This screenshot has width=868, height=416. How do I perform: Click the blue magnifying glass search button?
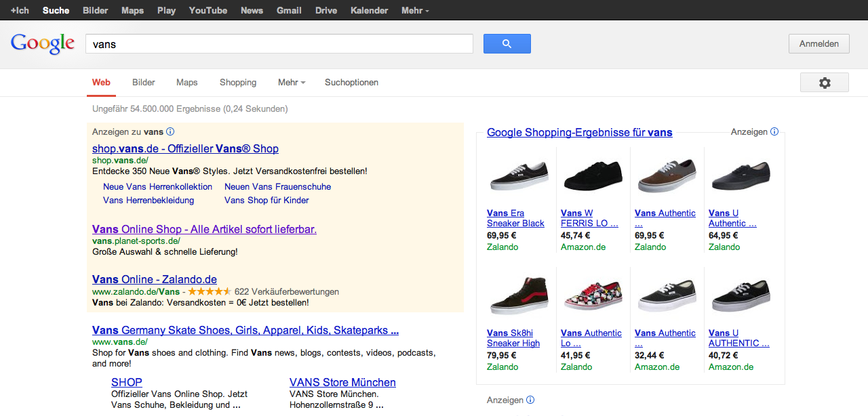click(507, 44)
